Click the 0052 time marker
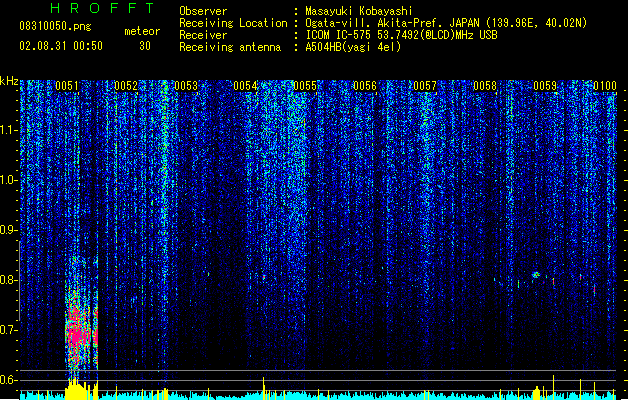 126,86
